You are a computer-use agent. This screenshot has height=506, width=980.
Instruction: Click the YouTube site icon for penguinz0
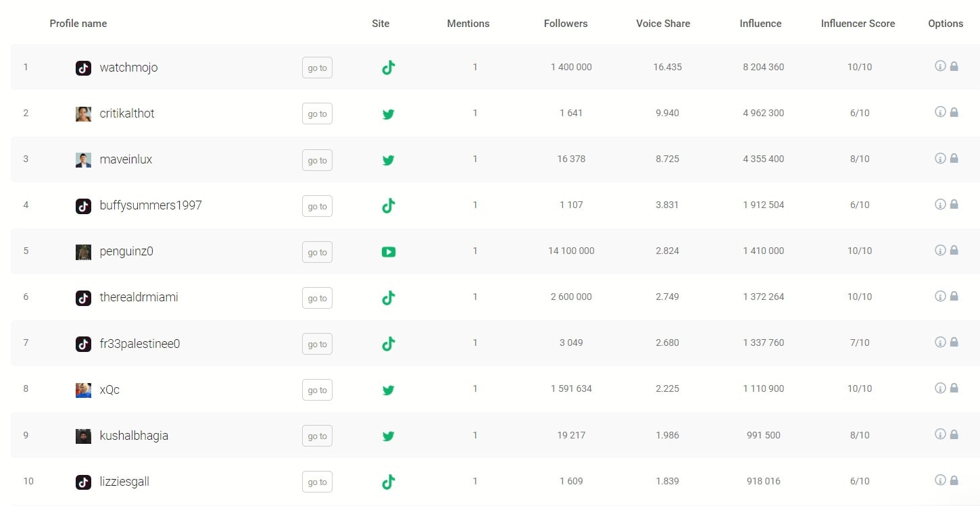pyautogui.click(x=388, y=252)
